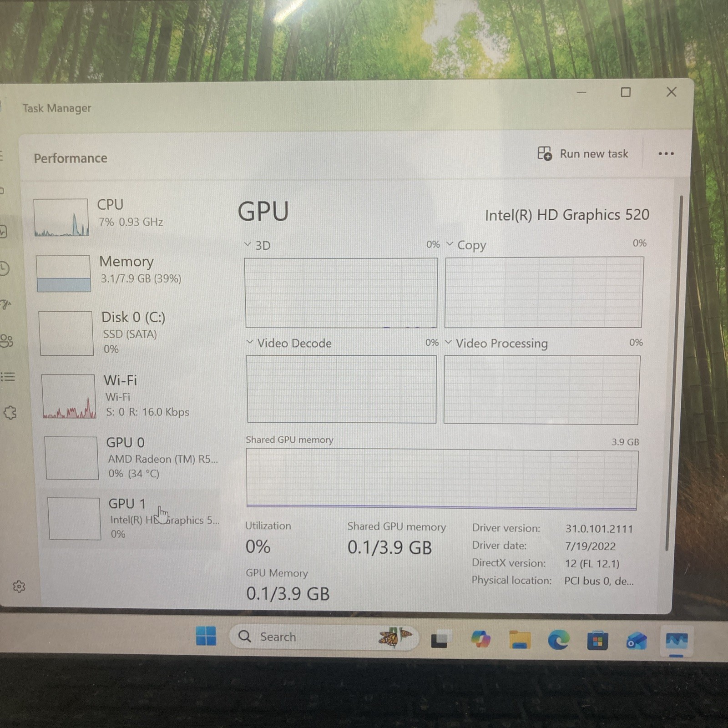Click the Copy usage graph
Screen dimensions: 728x728
pyautogui.click(x=544, y=292)
